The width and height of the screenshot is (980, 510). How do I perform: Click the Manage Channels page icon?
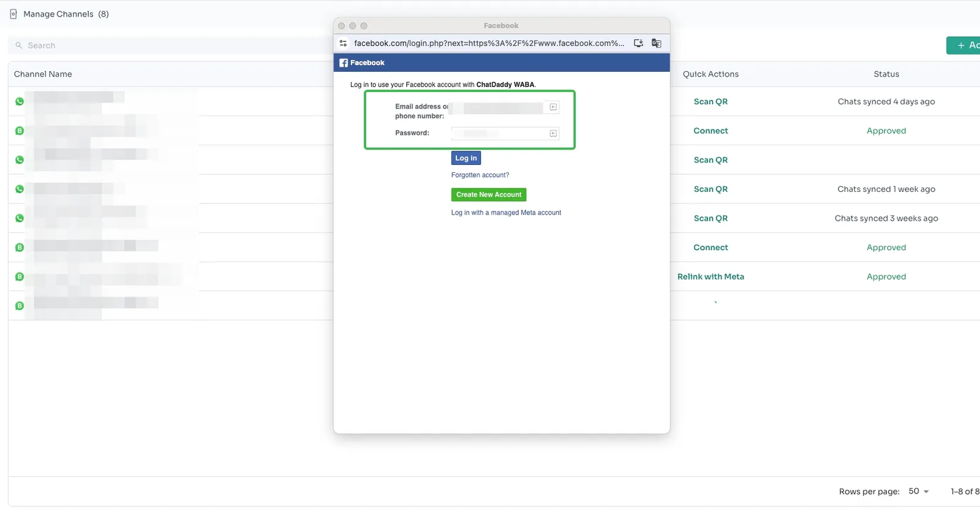13,14
